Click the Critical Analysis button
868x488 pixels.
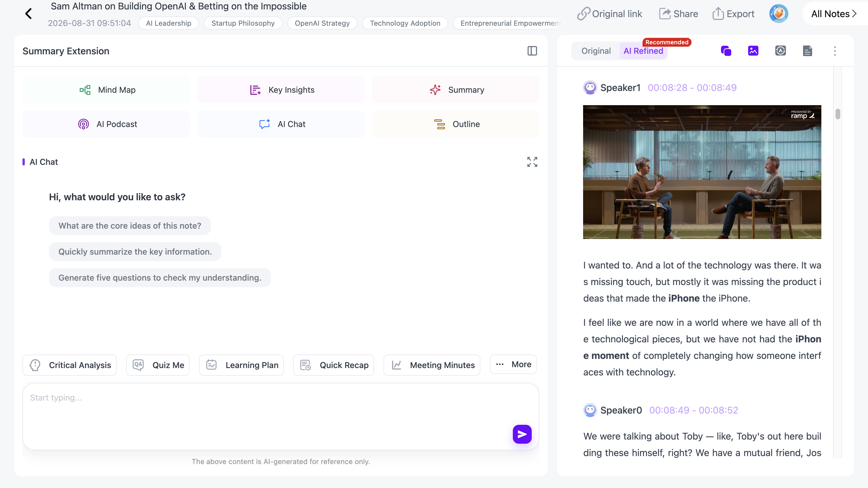tap(69, 365)
